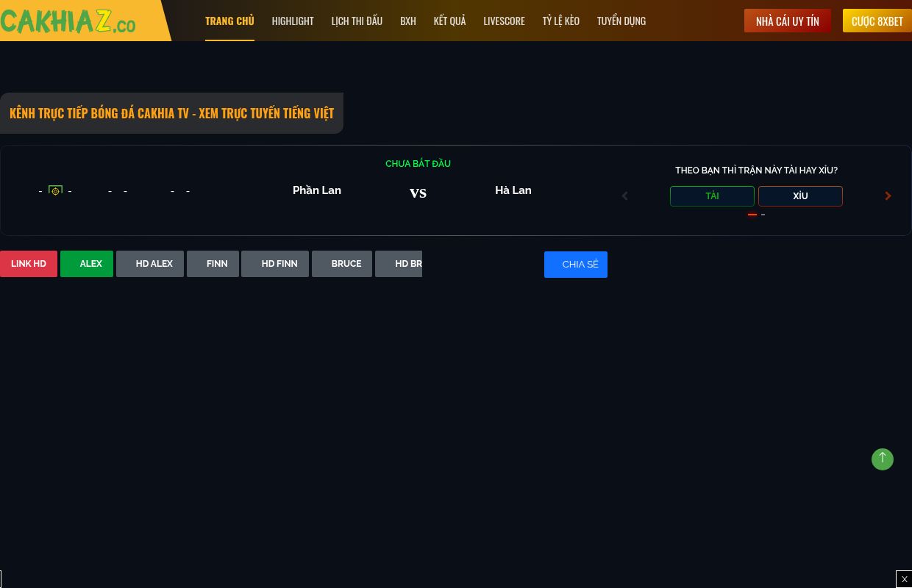912x588 pixels.
Task: Open the Highlight menu
Action: [x=293, y=21]
